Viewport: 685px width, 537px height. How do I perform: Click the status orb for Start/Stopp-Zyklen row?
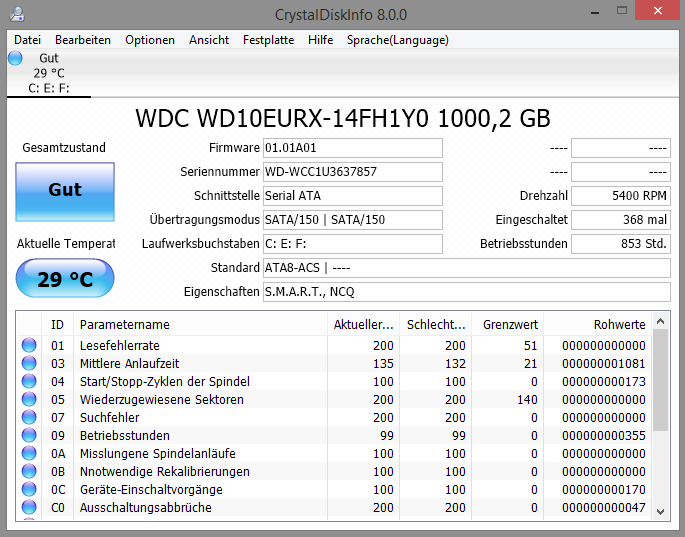pyautogui.click(x=29, y=381)
